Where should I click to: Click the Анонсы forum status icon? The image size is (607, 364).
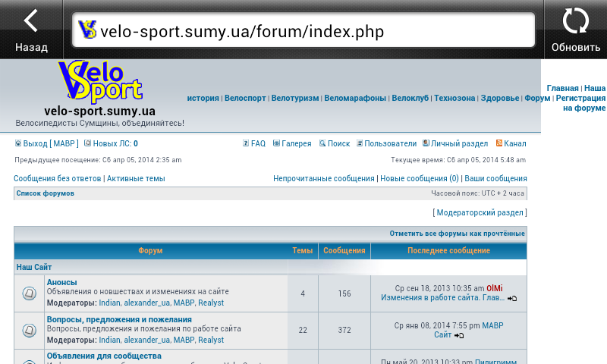[x=29, y=293]
